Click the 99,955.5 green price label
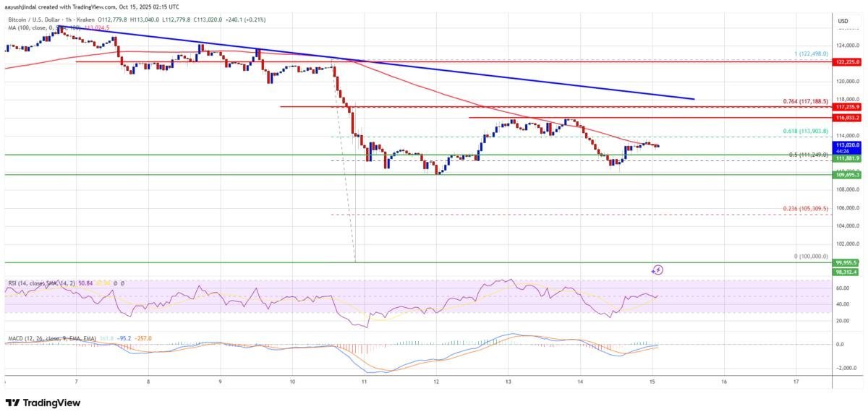This screenshot has width=868, height=417. 847,263
